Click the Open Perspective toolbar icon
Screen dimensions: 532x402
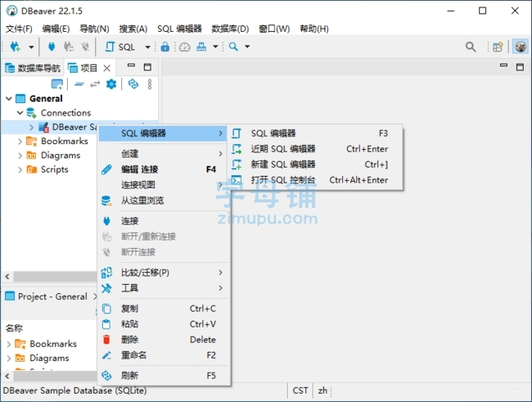[498, 47]
